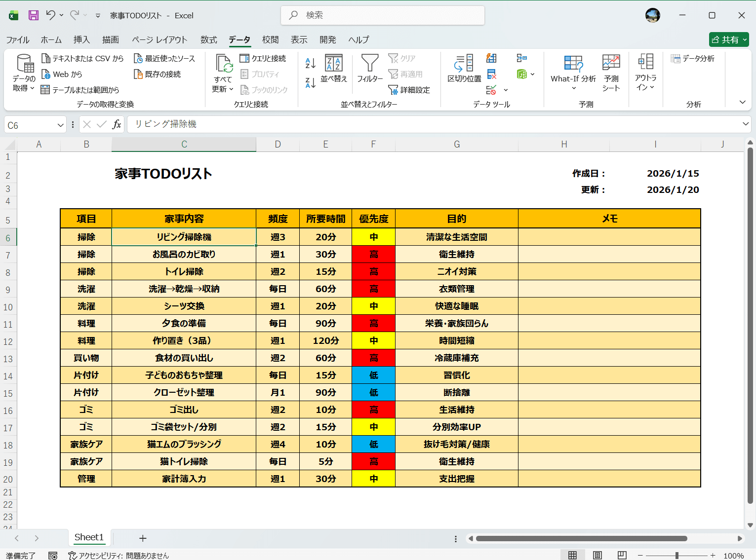Toggle the フィルター filter button
Image resolution: width=756 pixels, height=560 pixels.
click(369, 69)
